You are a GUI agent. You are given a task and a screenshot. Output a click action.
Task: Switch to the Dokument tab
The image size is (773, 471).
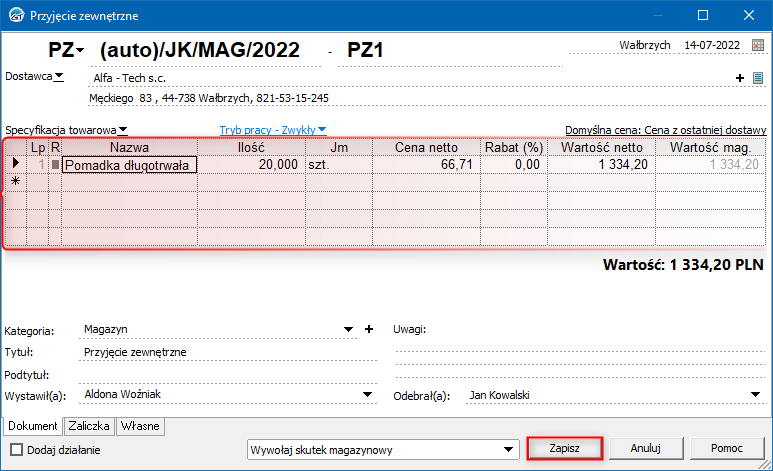pos(33,426)
